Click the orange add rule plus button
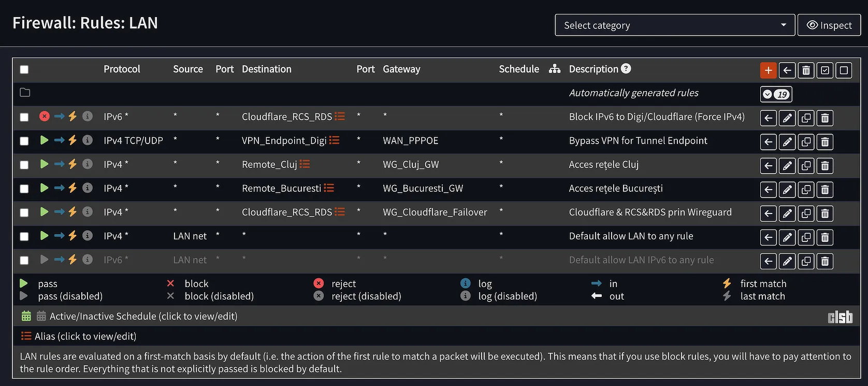868x386 pixels. 768,70
